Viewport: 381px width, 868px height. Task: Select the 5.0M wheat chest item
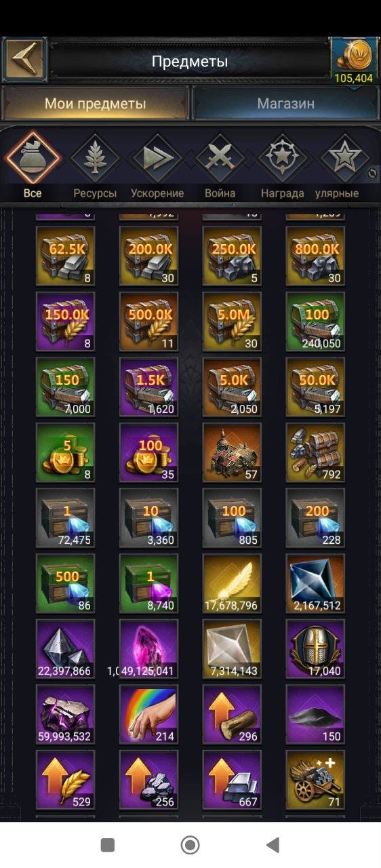point(233,321)
